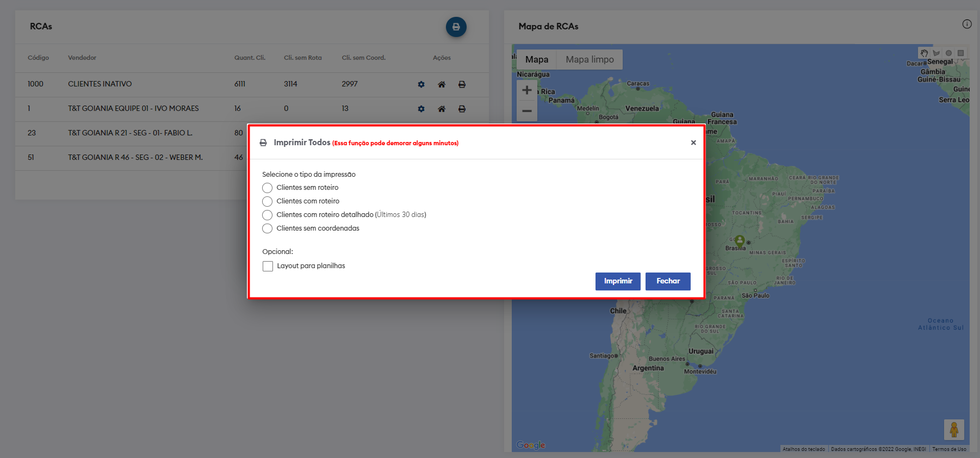Click the map marker near Brasília
This screenshot has width=980, height=458.
740,240
